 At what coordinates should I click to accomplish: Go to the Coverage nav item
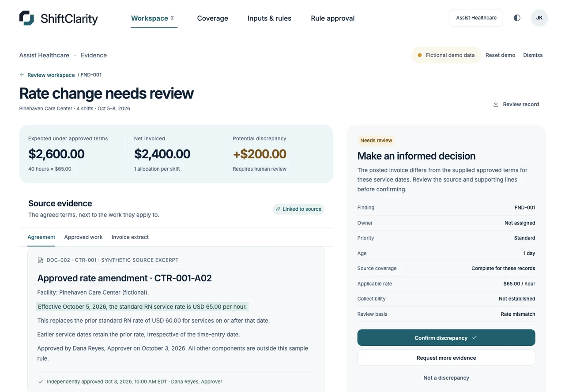(x=212, y=19)
